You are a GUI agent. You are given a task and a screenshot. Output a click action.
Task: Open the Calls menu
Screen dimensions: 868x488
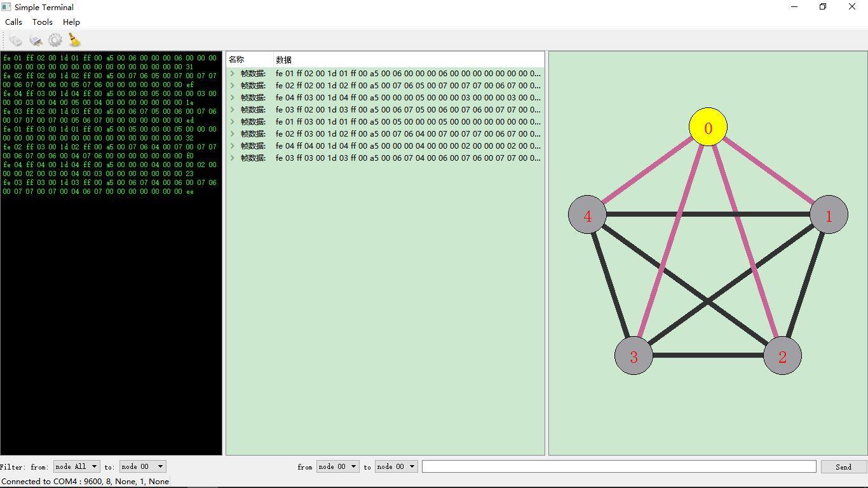pos(13,22)
